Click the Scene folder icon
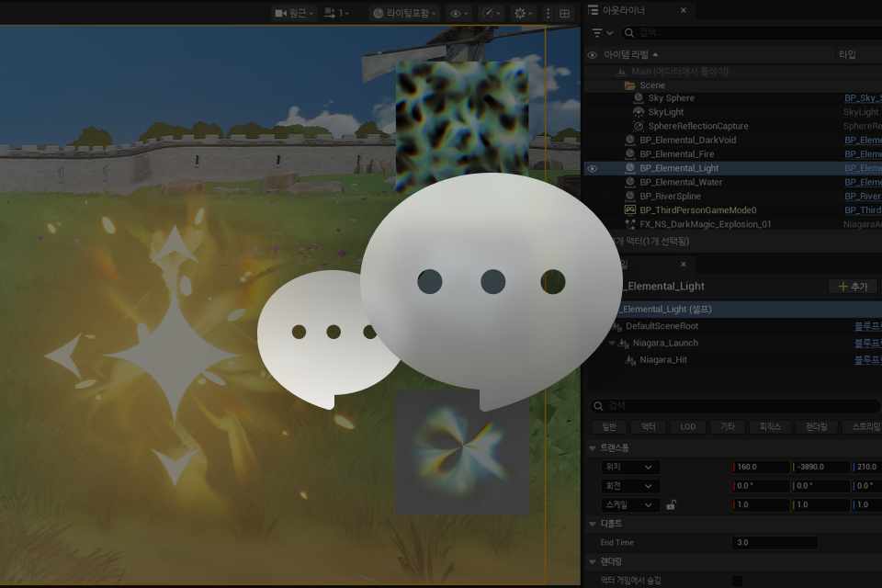The height and width of the screenshot is (588, 882). pos(630,85)
